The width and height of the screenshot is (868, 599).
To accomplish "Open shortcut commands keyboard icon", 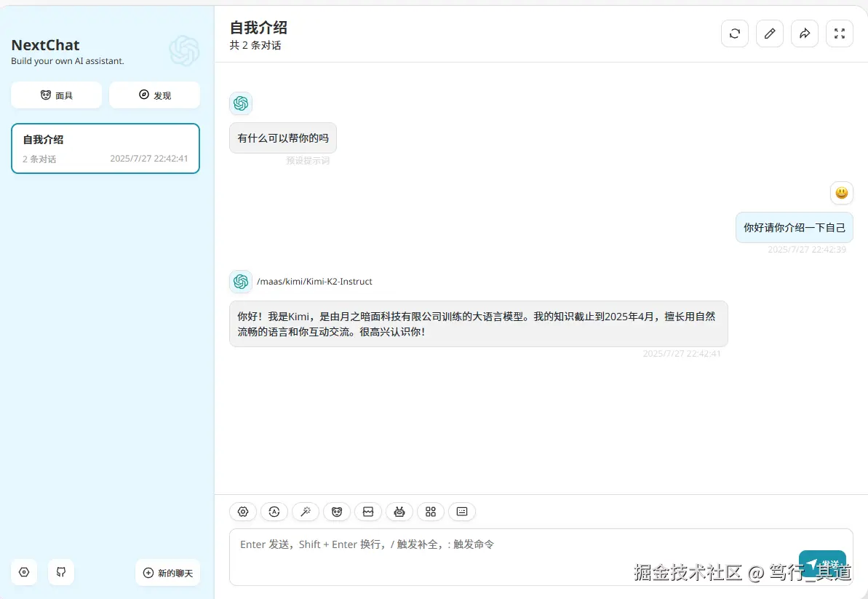I will tap(461, 512).
